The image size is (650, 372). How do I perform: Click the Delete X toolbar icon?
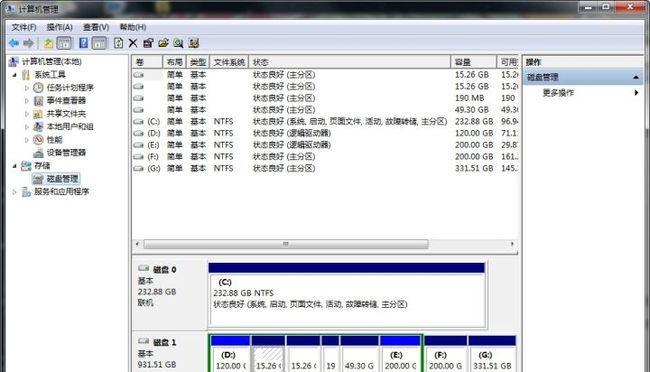[x=133, y=43]
